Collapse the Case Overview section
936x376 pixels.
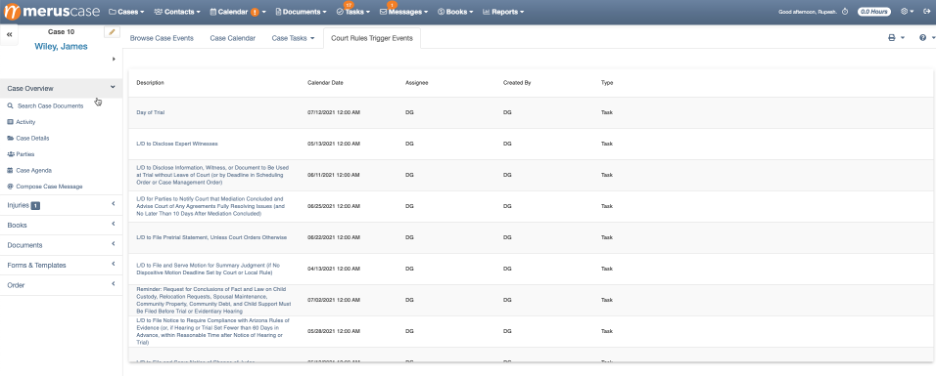pos(61,88)
